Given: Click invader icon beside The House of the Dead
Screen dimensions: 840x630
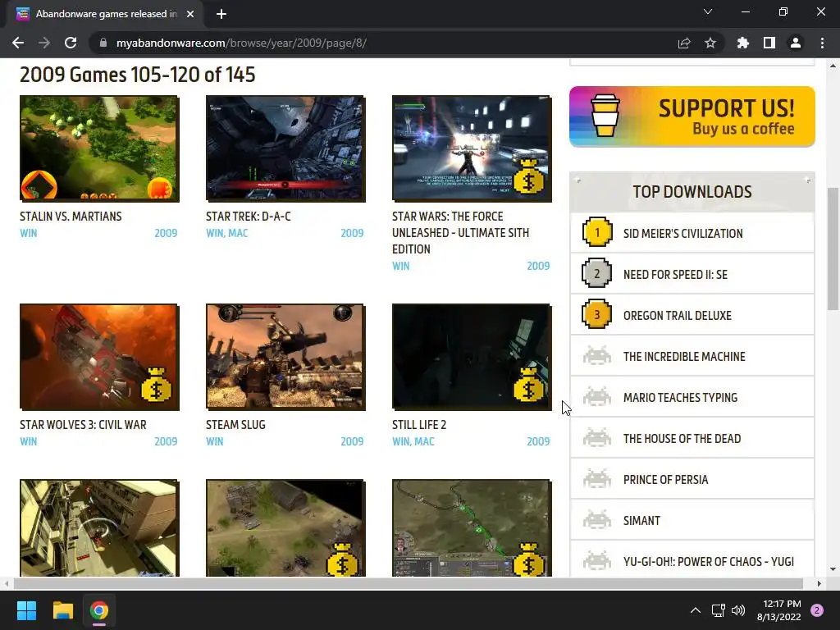Looking at the screenshot, I should coord(597,438).
